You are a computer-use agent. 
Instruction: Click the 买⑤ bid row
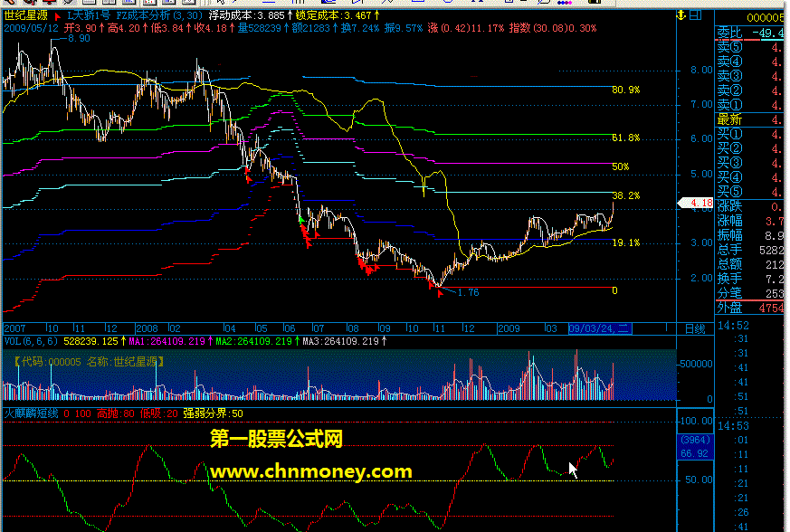[x=751, y=192]
